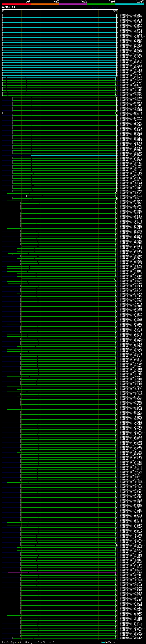Open hit UniRef100_Q6ZLB7
146x644 pixels.
point(131,22)
